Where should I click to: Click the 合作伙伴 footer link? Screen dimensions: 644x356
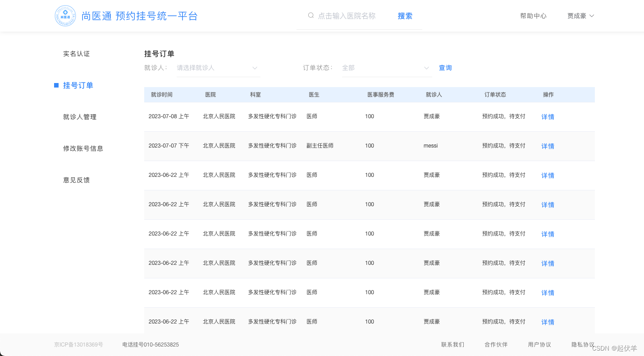point(496,345)
